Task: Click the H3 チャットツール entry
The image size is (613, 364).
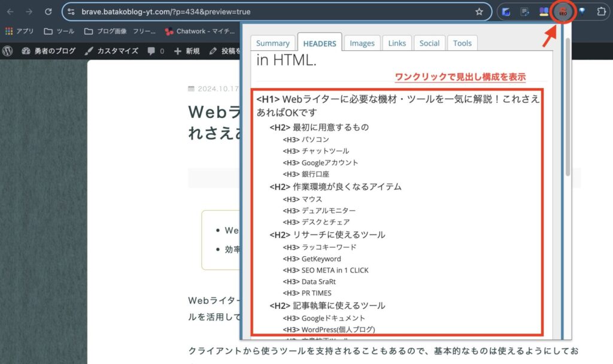Action: (x=316, y=151)
